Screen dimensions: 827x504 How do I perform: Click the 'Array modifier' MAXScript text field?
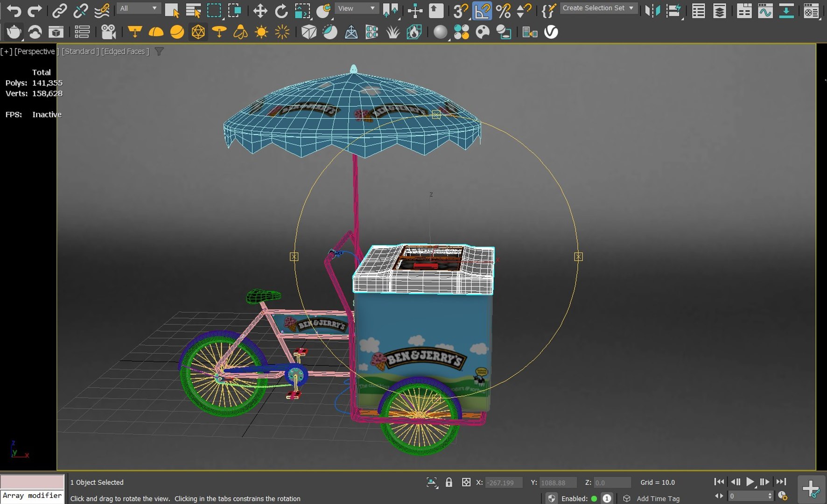(x=32, y=496)
